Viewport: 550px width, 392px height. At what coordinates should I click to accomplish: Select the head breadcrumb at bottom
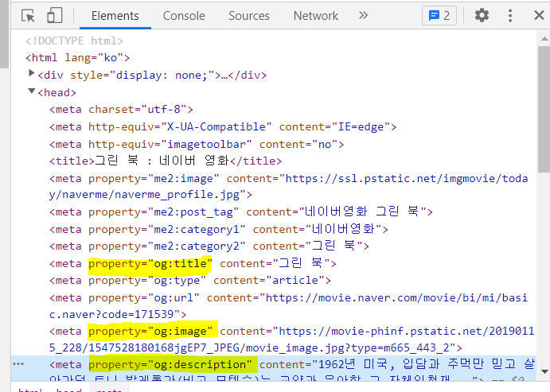[68, 390]
